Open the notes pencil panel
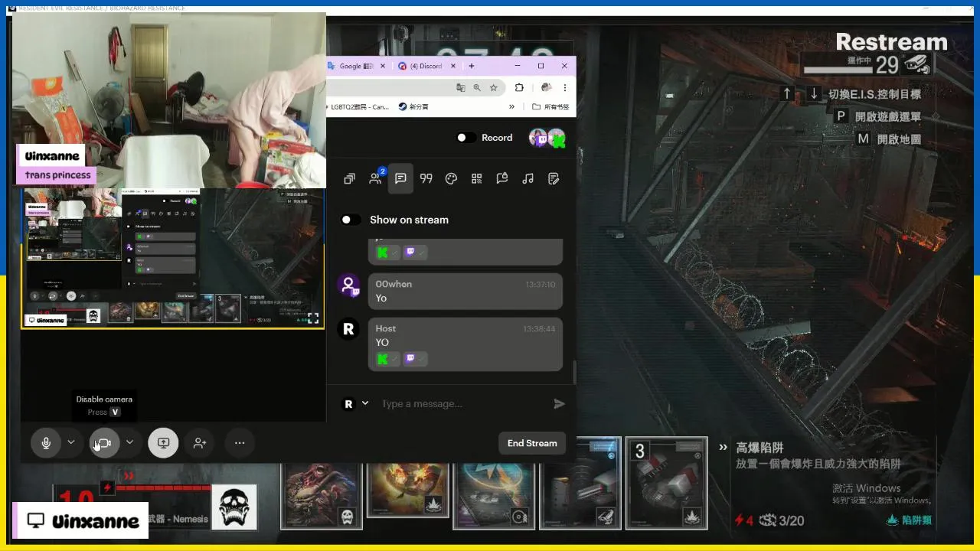Image resolution: width=980 pixels, height=551 pixels. [554, 178]
